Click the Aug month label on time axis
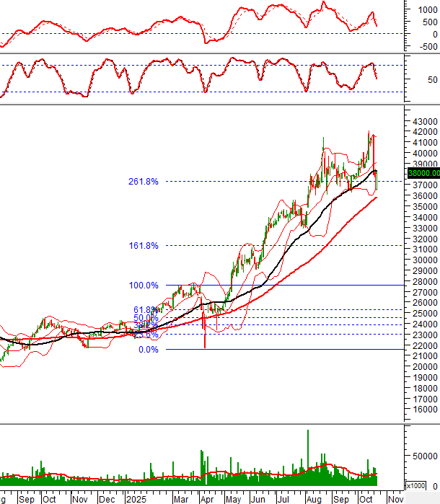This screenshot has height=504, width=440. tap(314, 498)
